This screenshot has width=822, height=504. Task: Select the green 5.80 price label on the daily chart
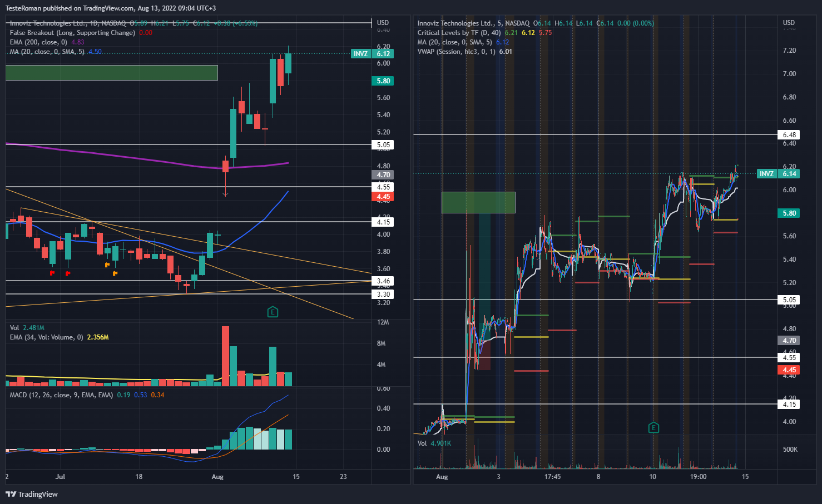click(383, 81)
